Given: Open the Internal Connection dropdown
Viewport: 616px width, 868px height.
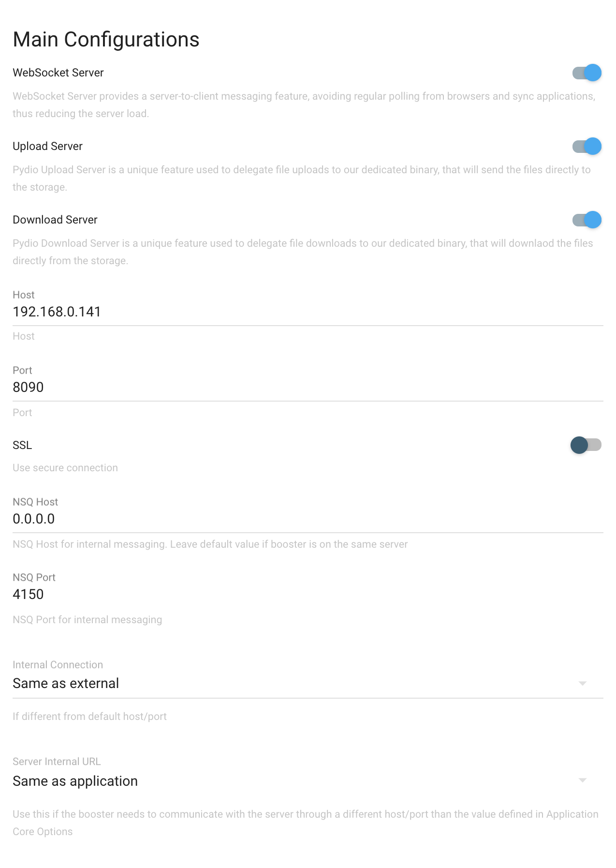Looking at the screenshot, I should pos(308,684).
